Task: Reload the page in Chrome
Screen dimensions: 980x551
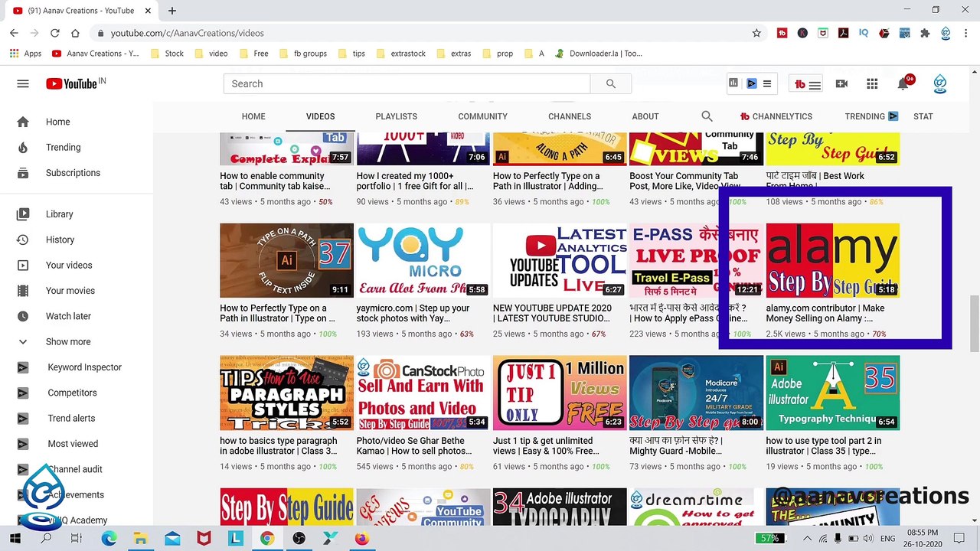Action: (x=54, y=33)
